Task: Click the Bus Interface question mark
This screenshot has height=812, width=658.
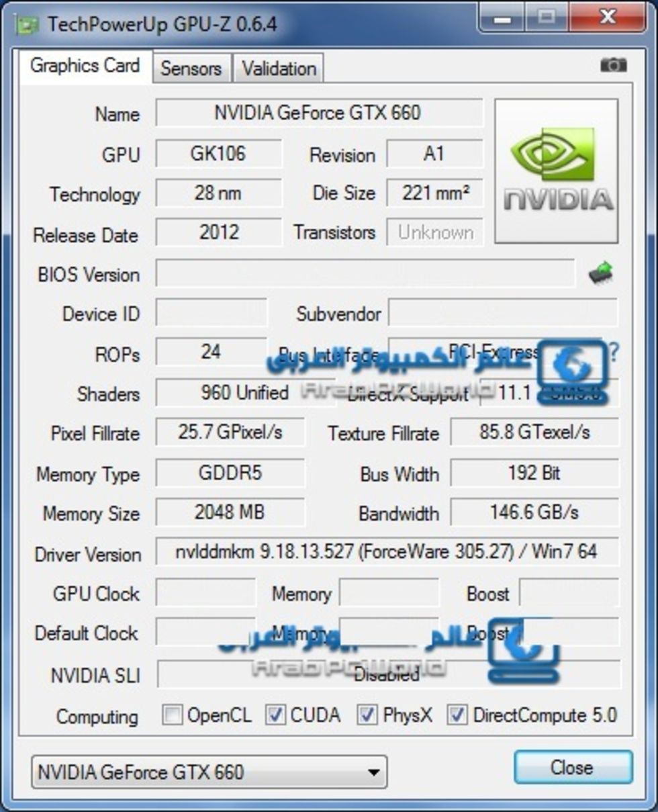Action: [613, 352]
